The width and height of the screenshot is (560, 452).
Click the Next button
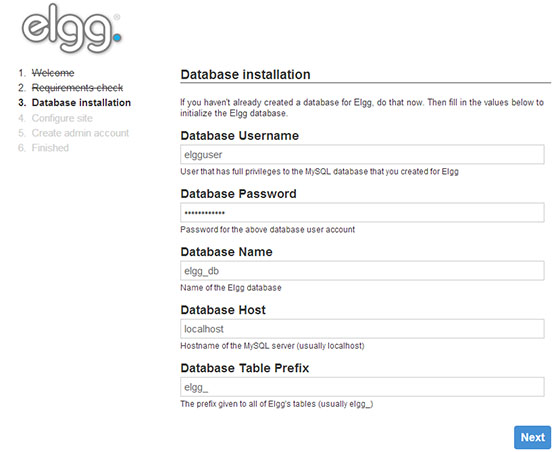click(532, 437)
